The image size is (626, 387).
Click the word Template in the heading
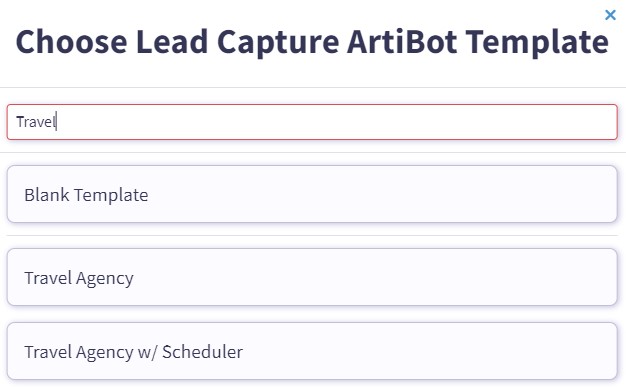click(x=537, y=42)
